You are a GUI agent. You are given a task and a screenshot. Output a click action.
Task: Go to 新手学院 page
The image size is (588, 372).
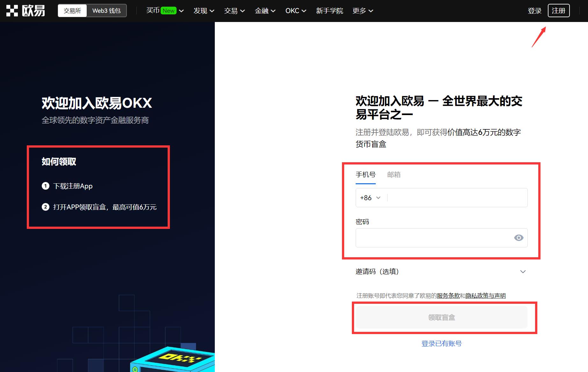coord(330,11)
